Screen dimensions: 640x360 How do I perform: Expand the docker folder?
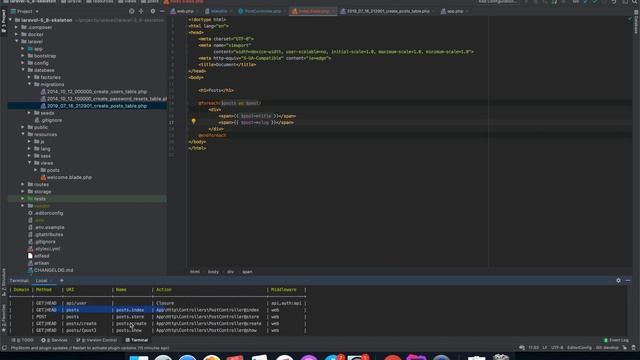(x=17, y=34)
